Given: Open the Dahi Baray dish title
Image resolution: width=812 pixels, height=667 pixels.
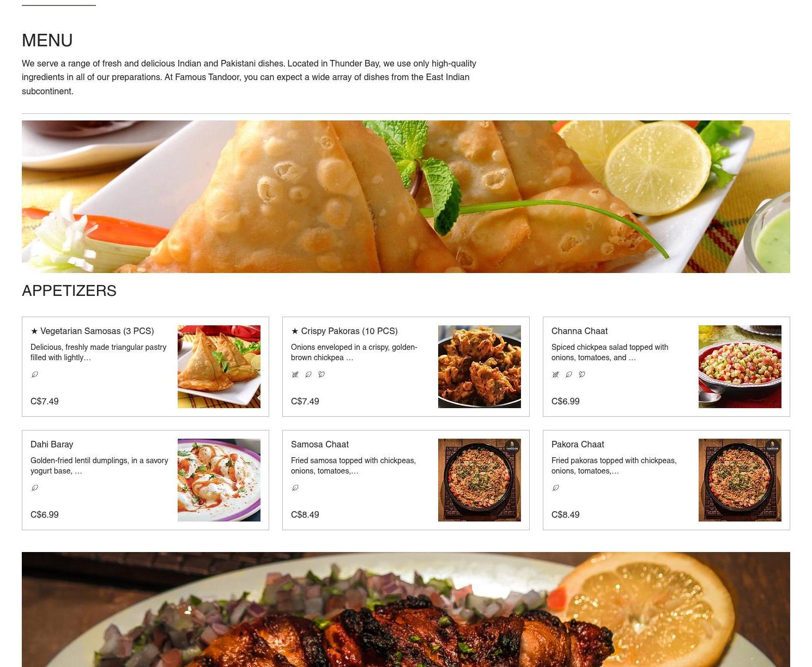Looking at the screenshot, I should [52, 444].
